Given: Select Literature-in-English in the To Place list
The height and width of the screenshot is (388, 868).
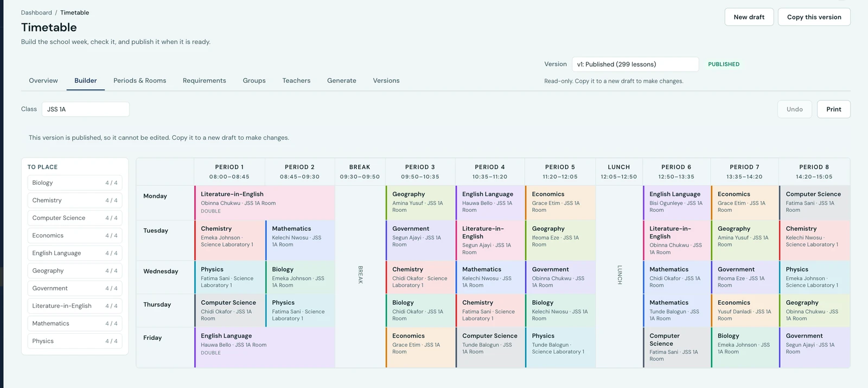Looking at the screenshot, I should [75, 306].
